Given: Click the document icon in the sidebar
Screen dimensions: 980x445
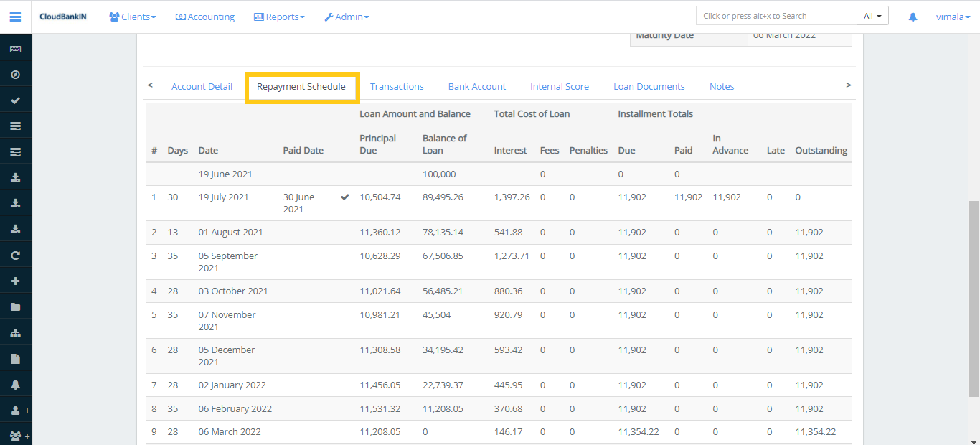Looking at the screenshot, I should (x=15, y=357).
